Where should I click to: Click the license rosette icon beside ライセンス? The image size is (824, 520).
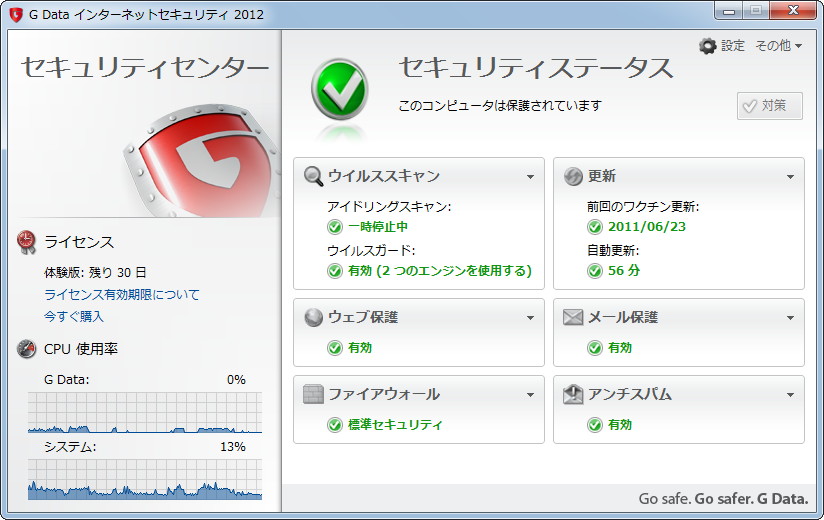[x=26, y=242]
